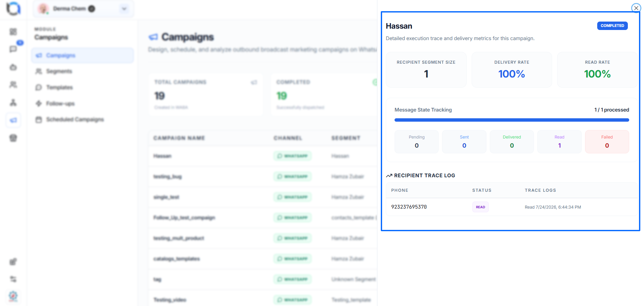This screenshot has width=644, height=306.
Task: Close the Hassan campaign details panel
Action: [636, 8]
